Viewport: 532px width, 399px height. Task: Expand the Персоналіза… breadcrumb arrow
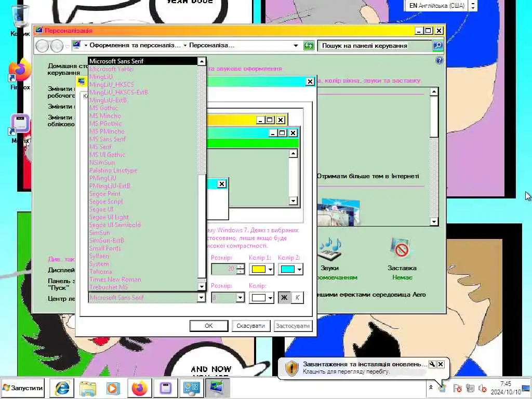pos(185,46)
